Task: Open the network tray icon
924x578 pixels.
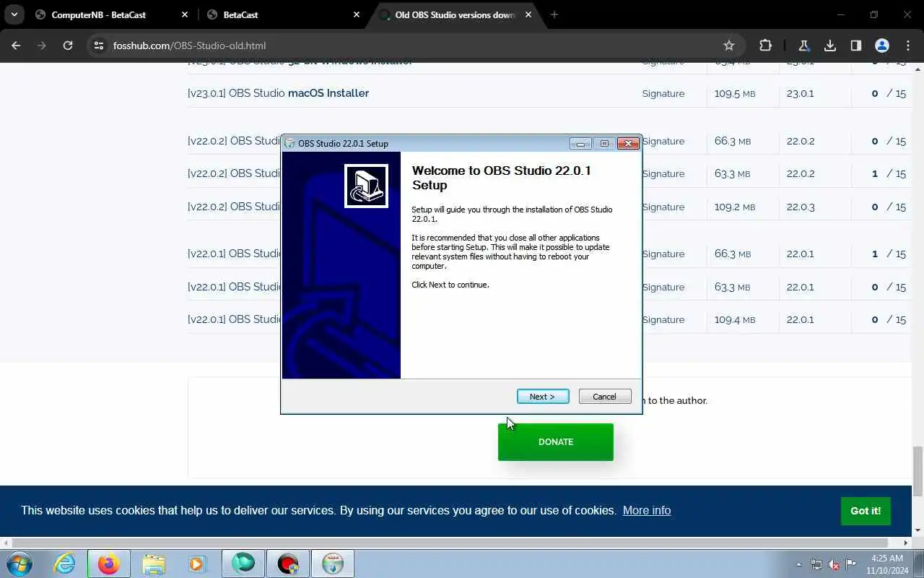Action: [816, 564]
